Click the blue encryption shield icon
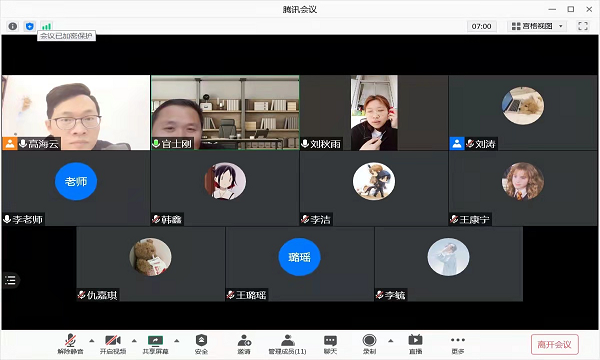600x360 pixels. pyautogui.click(x=29, y=26)
